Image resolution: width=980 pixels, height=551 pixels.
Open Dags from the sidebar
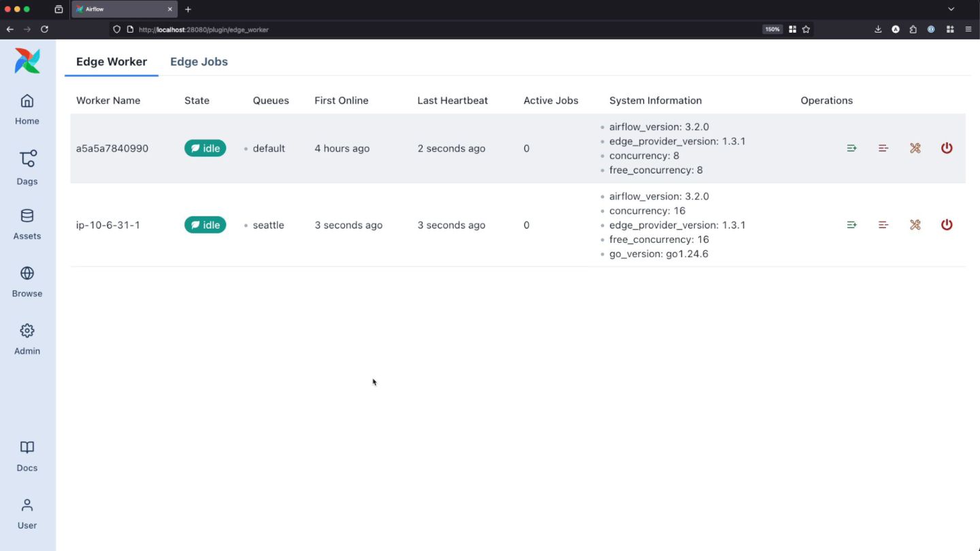tap(27, 167)
